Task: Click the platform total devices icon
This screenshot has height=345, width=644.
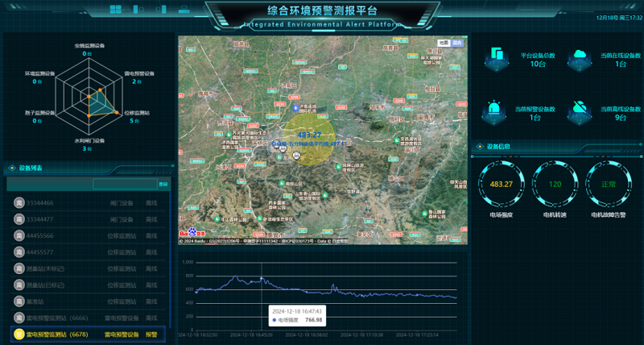Action: pyautogui.click(x=497, y=58)
